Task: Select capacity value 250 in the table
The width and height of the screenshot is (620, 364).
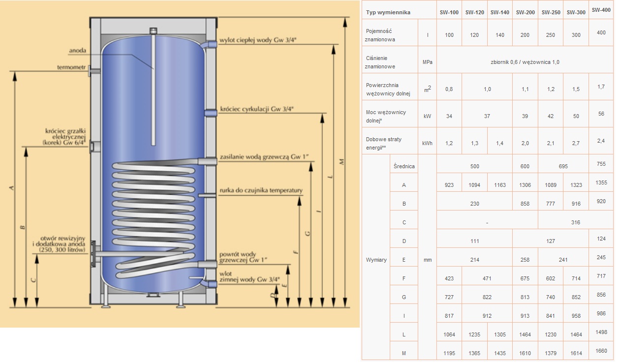Action: [x=551, y=35]
